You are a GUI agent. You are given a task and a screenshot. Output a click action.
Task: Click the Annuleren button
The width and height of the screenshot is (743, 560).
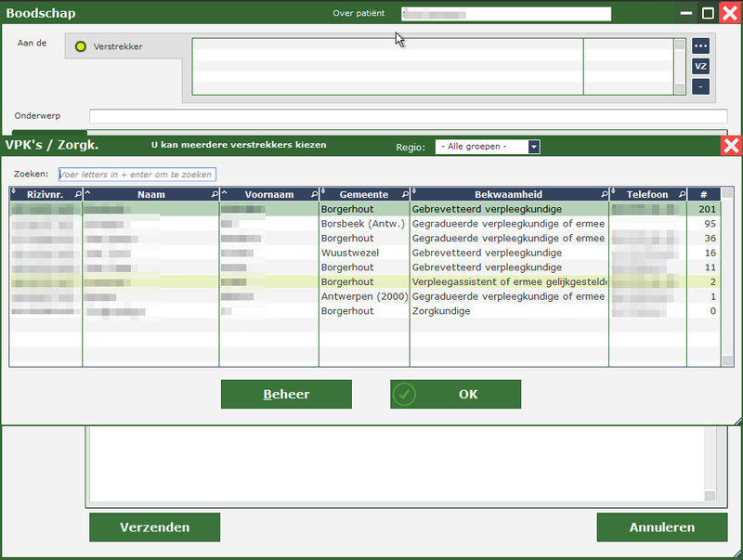(x=661, y=527)
